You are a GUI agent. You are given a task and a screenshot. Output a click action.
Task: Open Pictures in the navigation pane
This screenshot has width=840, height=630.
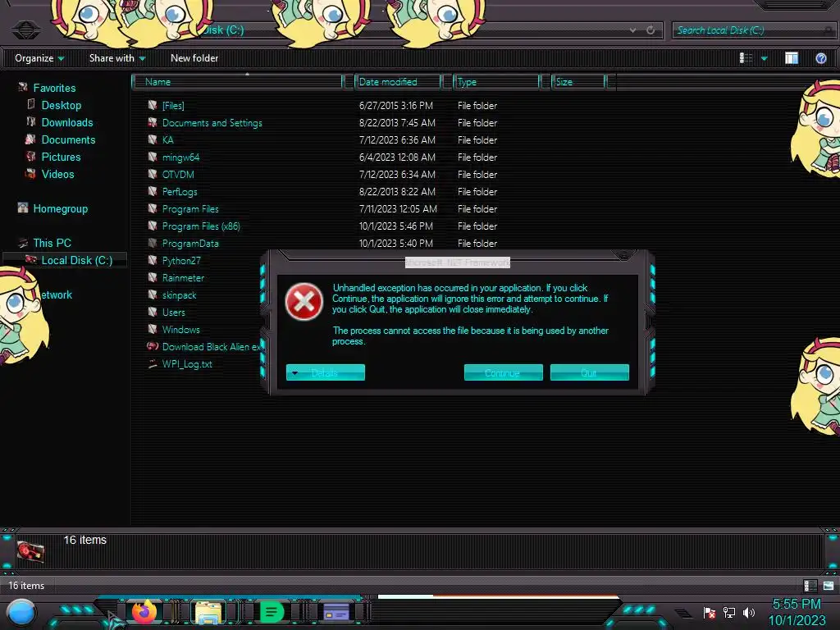click(x=61, y=157)
